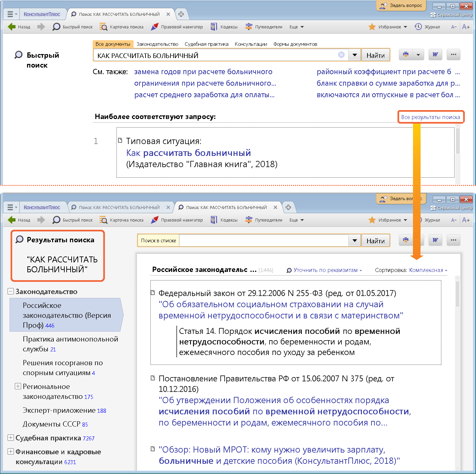This screenshot has height=474, width=476.
Task: Close the search tab in top window
Action: click(x=168, y=14)
